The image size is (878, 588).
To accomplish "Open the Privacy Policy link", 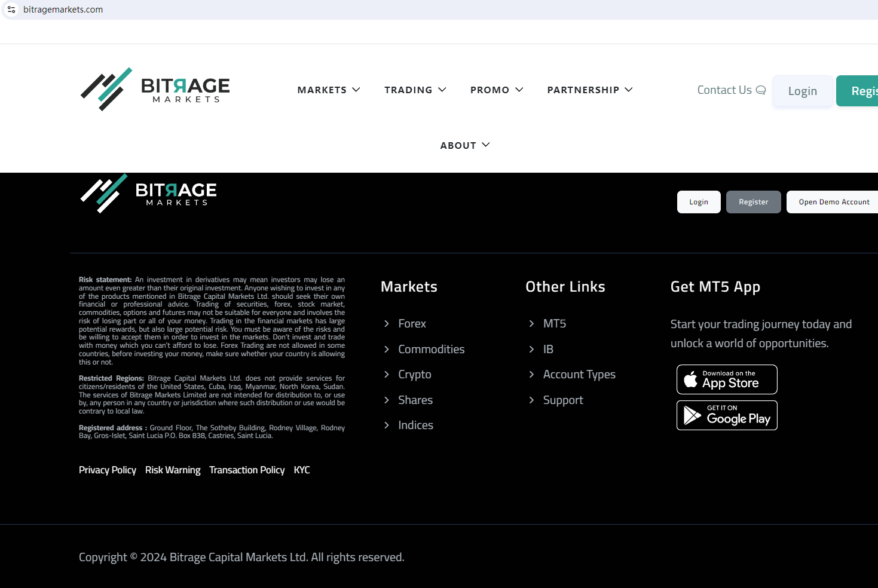I will tap(108, 470).
